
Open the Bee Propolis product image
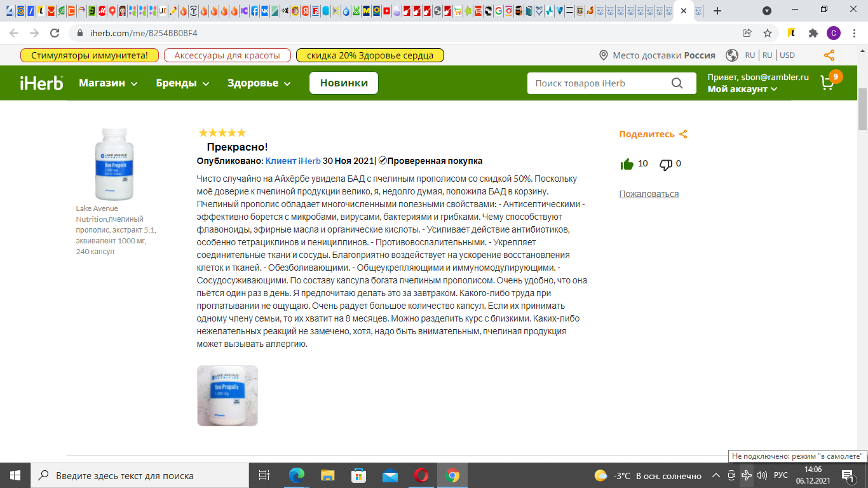pos(114,164)
